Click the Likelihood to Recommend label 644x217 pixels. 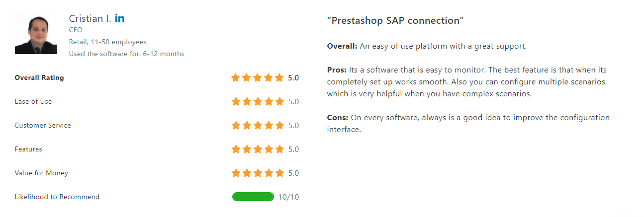click(57, 197)
